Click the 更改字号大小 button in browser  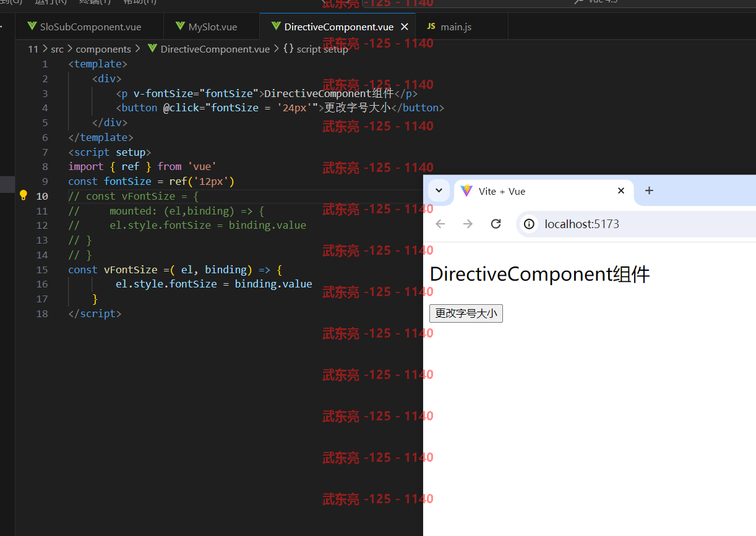[x=466, y=313]
